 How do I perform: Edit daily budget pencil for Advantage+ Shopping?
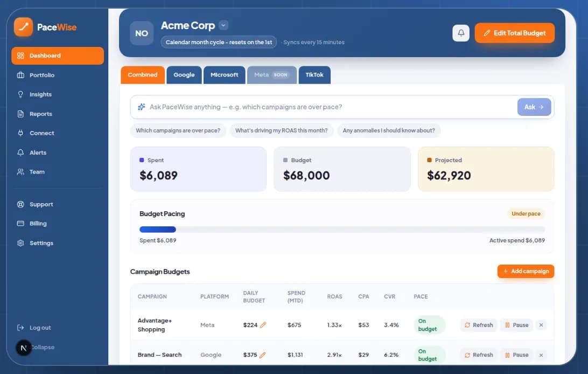pyautogui.click(x=263, y=325)
